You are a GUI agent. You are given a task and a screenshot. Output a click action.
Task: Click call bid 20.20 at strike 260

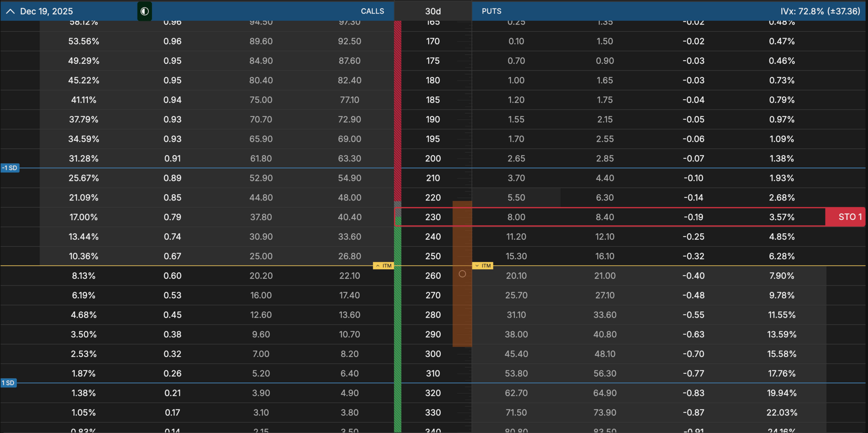[261, 276]
